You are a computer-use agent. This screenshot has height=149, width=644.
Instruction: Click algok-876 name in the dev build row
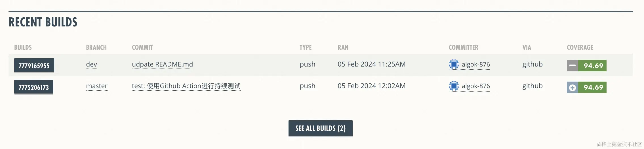[475, 64]
